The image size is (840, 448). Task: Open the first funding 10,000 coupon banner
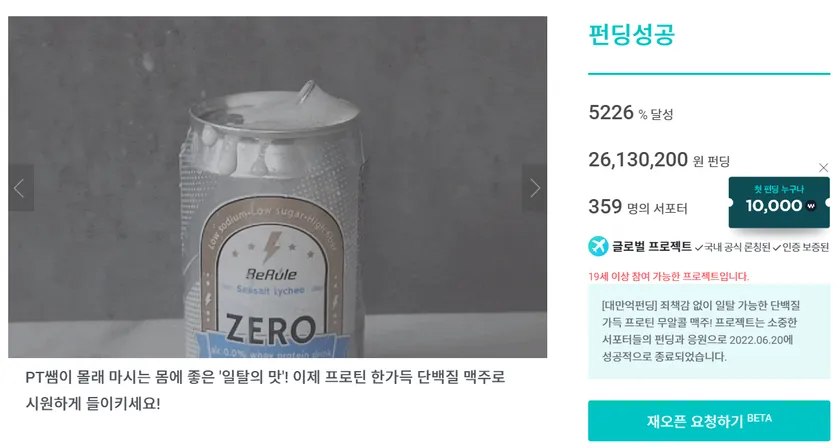[778, 202]
